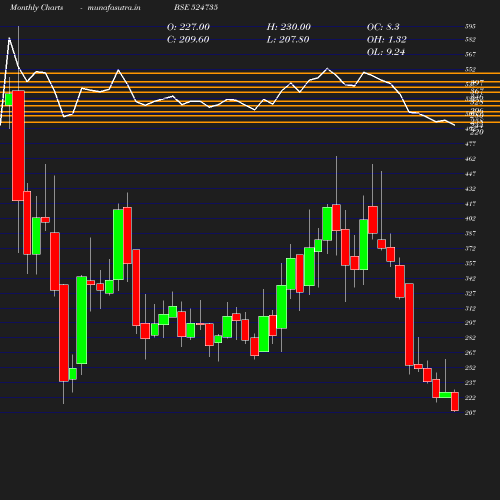500x500 pixels.
Task: Click the 402 price axis label
Action: [470, 219]
